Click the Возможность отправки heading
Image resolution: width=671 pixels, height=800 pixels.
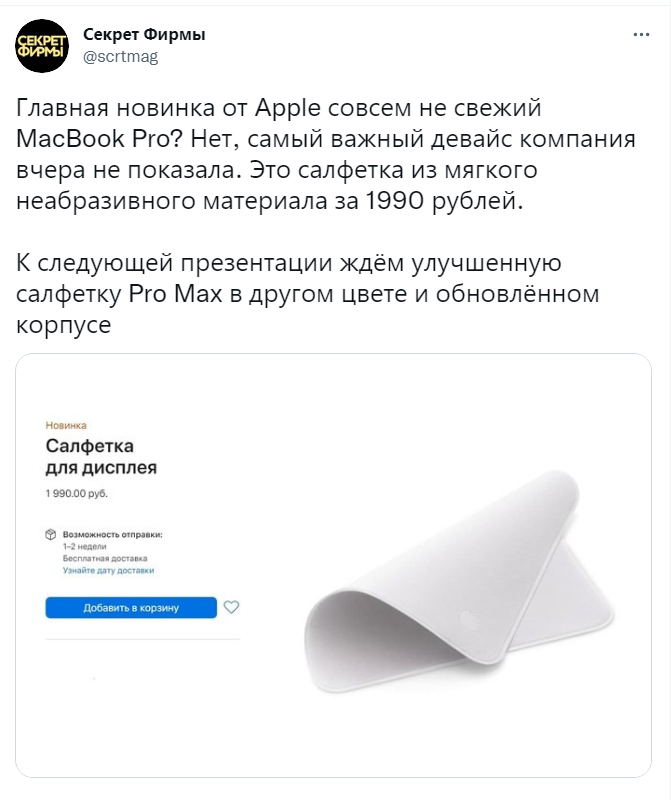[x=112, y=535]
